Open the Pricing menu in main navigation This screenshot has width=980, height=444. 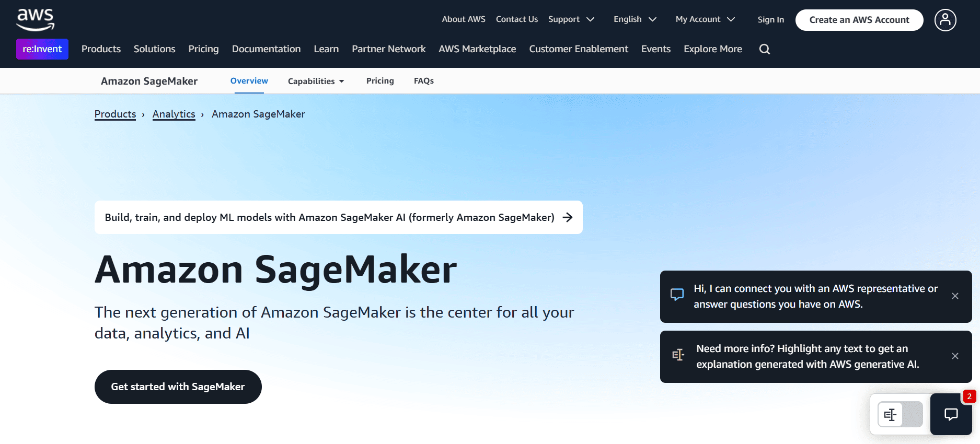click(203, 49)
